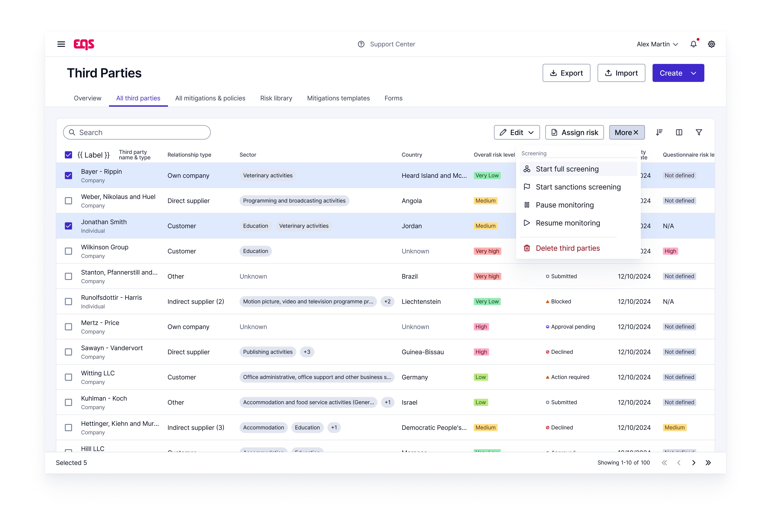Open the Risk library tab

point(276,98)
